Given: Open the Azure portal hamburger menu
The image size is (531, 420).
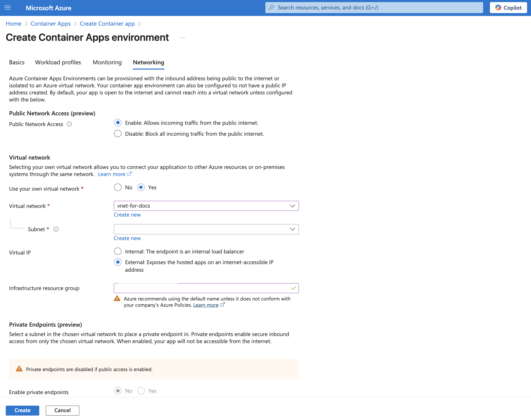Looking at the screenshot, I should click(x=7, y=8).
